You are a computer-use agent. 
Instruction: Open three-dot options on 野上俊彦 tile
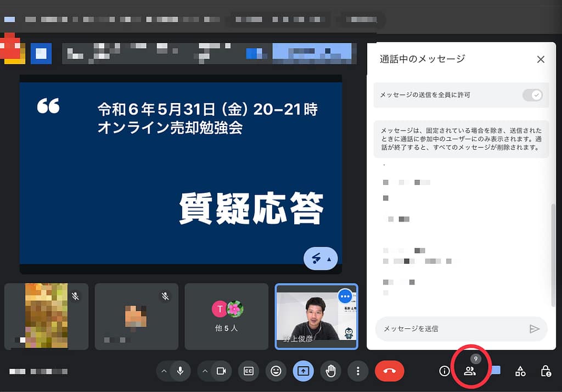click(x=345, y=296)
